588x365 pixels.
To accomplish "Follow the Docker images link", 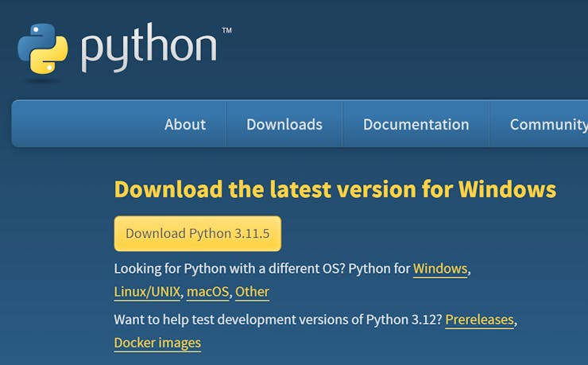I will (x=157, y=343).
